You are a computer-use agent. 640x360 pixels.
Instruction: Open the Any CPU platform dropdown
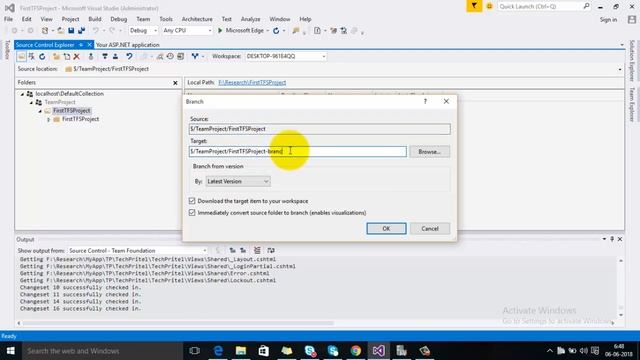(x=187, y=31)
